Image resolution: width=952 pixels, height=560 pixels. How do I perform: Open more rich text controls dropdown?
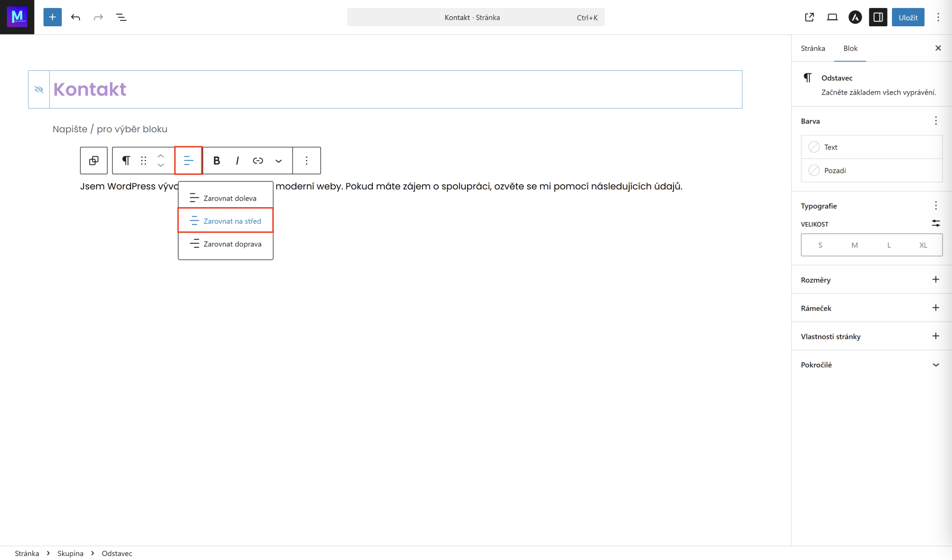pyautogui.click(x=279, y=161)
